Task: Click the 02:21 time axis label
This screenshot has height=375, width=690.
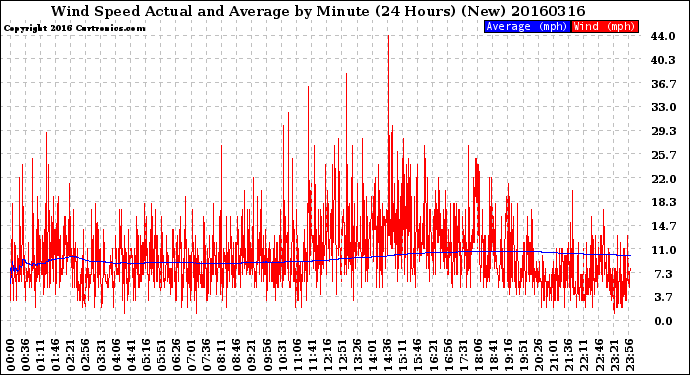Action: (71, 355)
